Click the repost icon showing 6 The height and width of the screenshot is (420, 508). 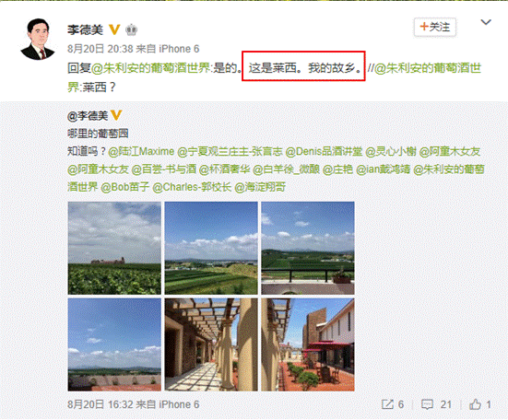coord(393,404)
